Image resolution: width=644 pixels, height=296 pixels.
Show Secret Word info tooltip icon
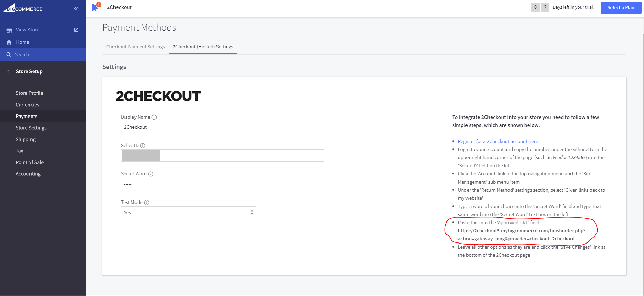[151, 174]
